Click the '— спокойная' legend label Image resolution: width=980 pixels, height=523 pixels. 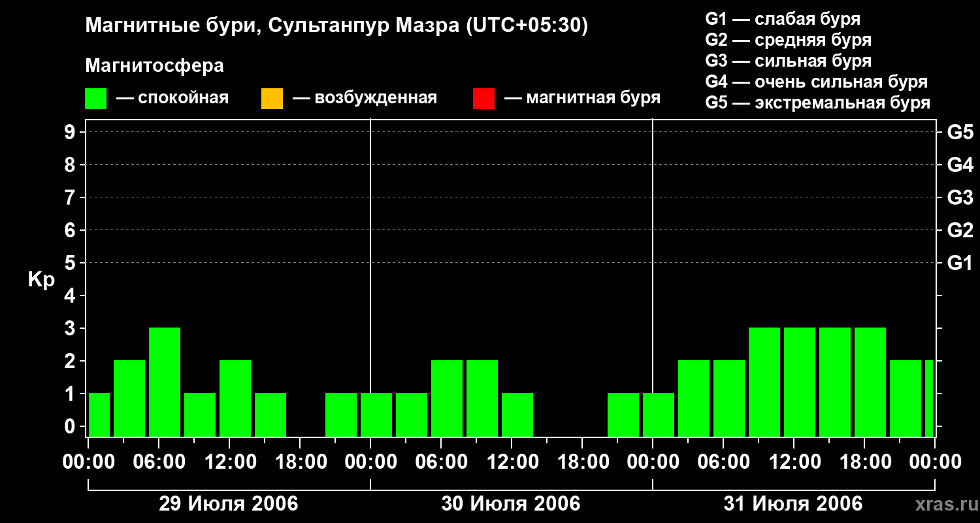tap(172, 99)
